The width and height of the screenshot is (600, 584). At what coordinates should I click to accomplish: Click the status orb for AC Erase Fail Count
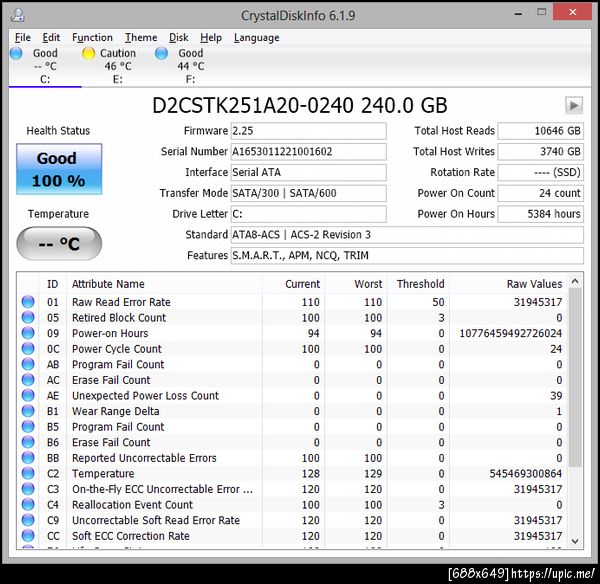coord(28,380)
